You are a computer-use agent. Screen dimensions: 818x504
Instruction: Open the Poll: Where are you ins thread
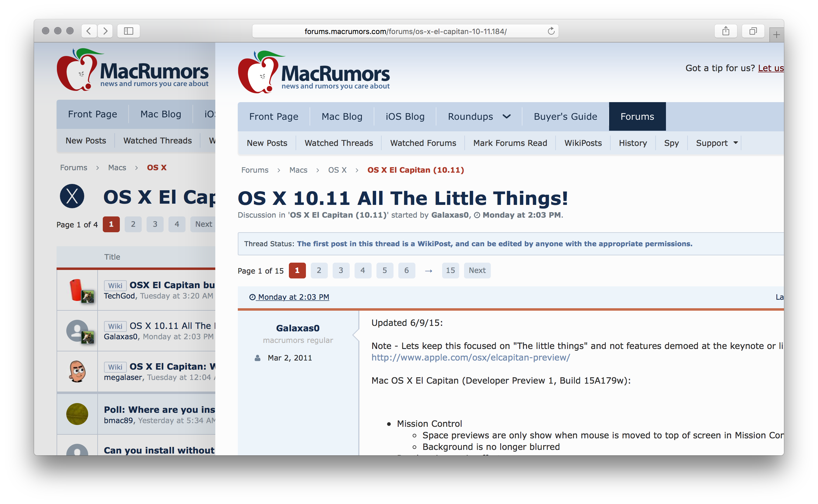click(x=159, y=410)
